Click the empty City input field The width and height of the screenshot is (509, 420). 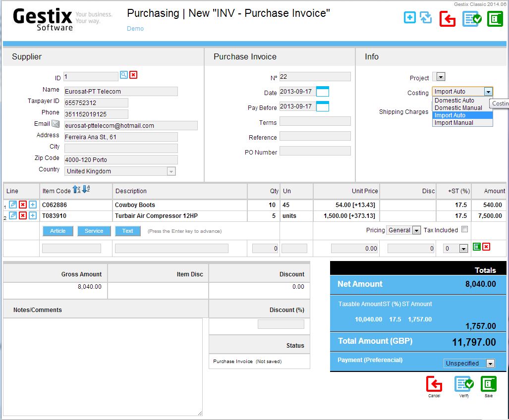[121, 148]
